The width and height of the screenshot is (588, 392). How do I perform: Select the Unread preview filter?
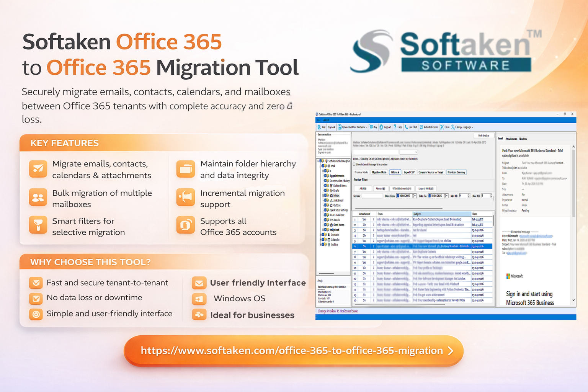point(380,189)
